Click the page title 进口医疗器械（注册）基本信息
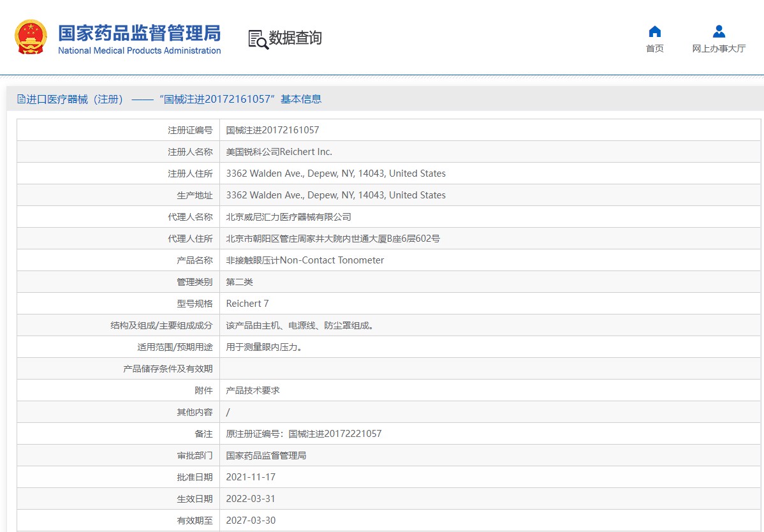The height and width of the screenshot is (532, 764). click(x=169, y=99)
